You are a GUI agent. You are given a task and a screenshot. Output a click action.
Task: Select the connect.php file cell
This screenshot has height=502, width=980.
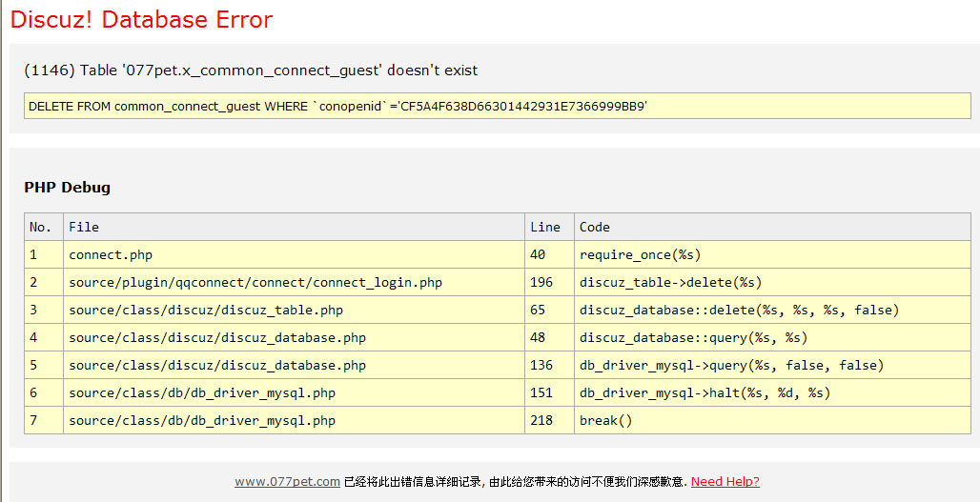click(111, 254)
